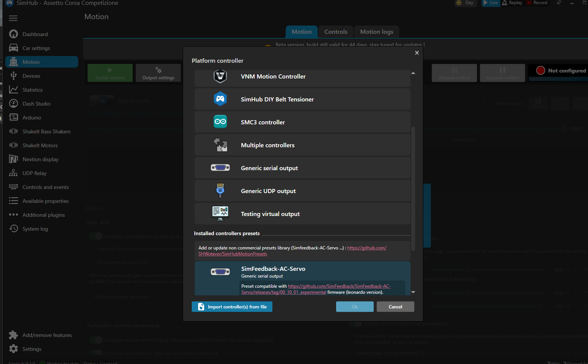
Task: Select Testing virtual output entry
Action: [x=302, y=214]
